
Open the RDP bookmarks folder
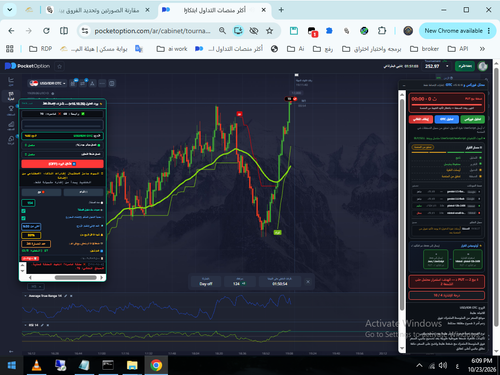pos(40,49)
